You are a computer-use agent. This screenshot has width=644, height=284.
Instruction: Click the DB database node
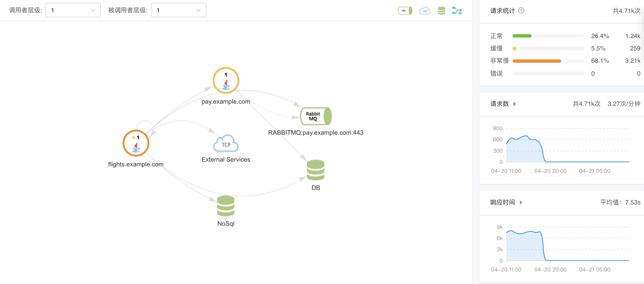[x=315, y=170]
